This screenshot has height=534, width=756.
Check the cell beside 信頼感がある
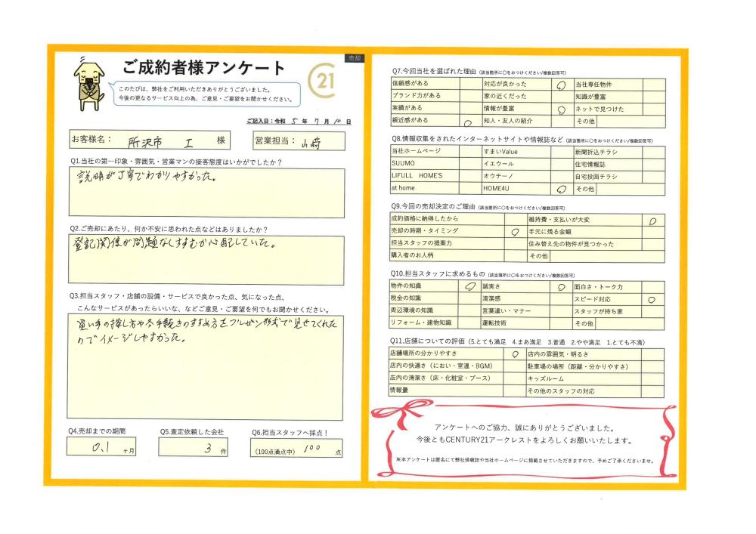[x=470, y=83]
